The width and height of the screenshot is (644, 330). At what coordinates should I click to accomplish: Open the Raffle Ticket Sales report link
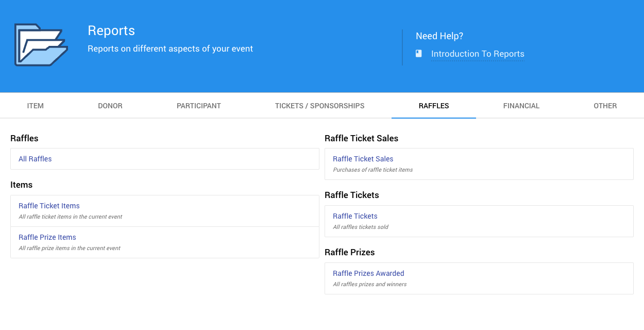pos(363,159)
